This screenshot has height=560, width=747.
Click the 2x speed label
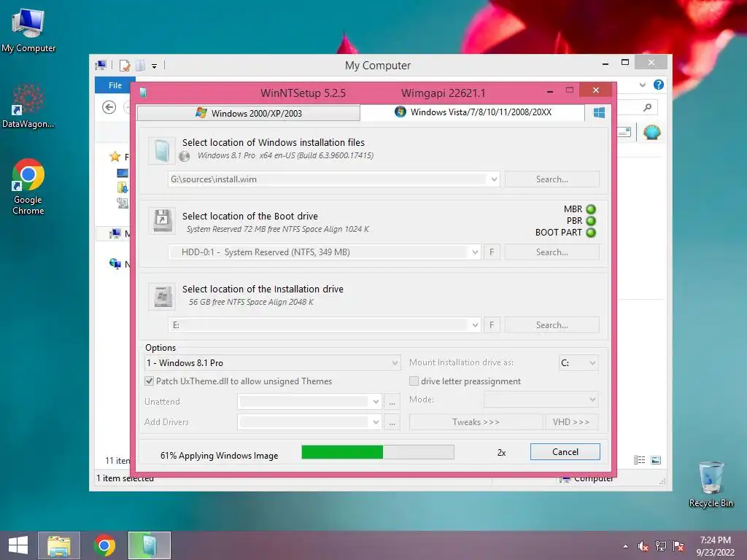coord(501,452)
